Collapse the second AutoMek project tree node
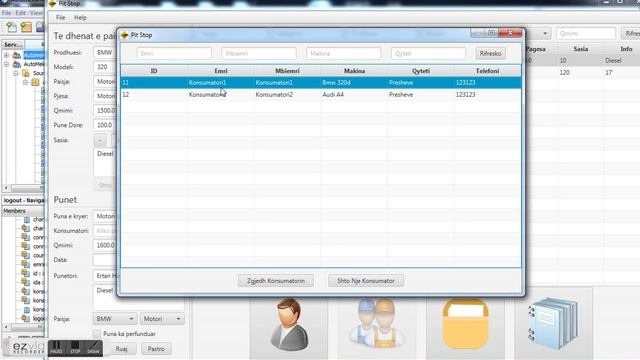 click(7, 64)
